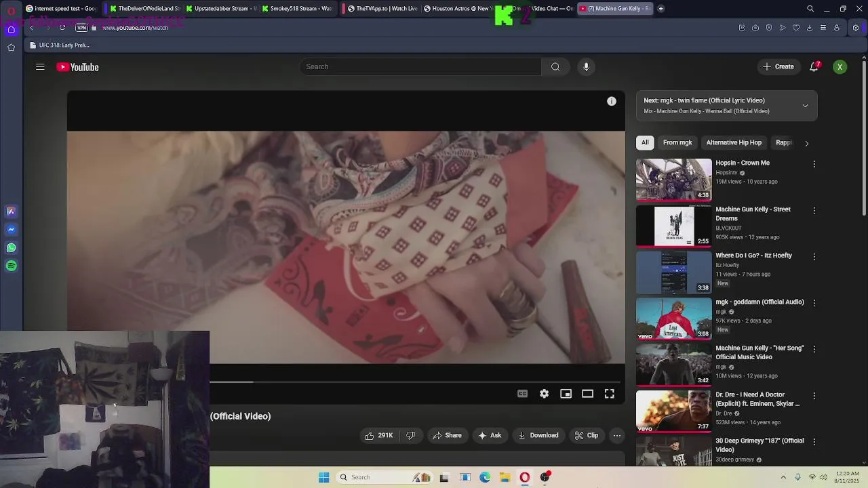Select Alternative Hip Hop chip
The height and width of the screenshot is (488, 868).
734,143
